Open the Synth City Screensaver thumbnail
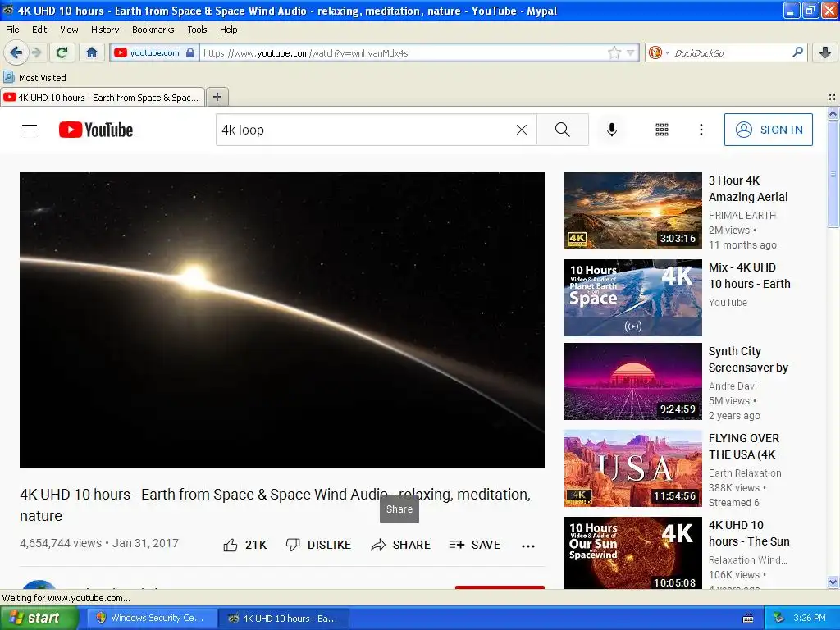This screenshot has width=840, height=630. click(632, 381)
